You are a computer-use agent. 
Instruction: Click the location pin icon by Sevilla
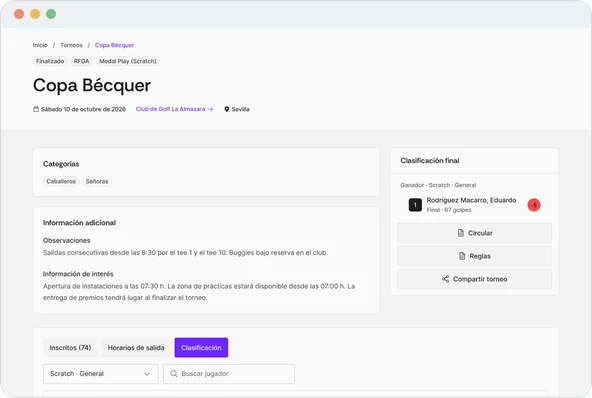click(x=227, y=109)
